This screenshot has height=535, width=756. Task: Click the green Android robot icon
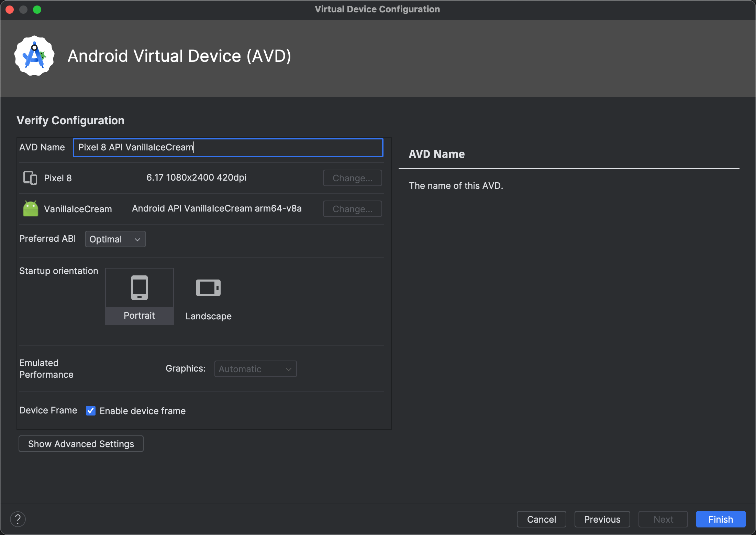(31, 209)
